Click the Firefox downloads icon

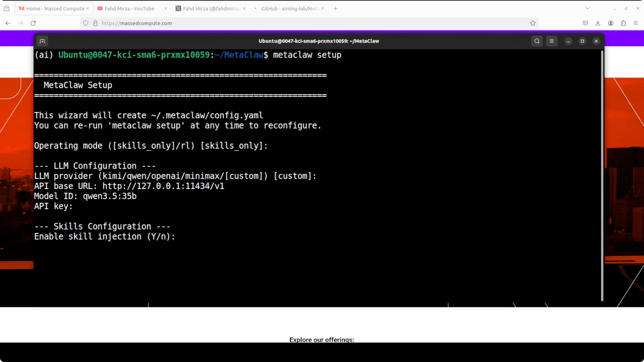[x=598, y=23]
